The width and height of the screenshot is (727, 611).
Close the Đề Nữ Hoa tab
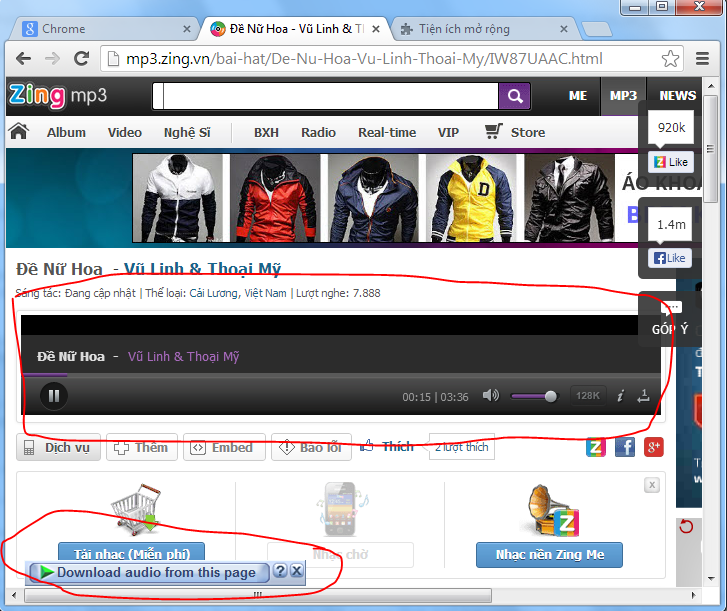click(x=376, y=29)
